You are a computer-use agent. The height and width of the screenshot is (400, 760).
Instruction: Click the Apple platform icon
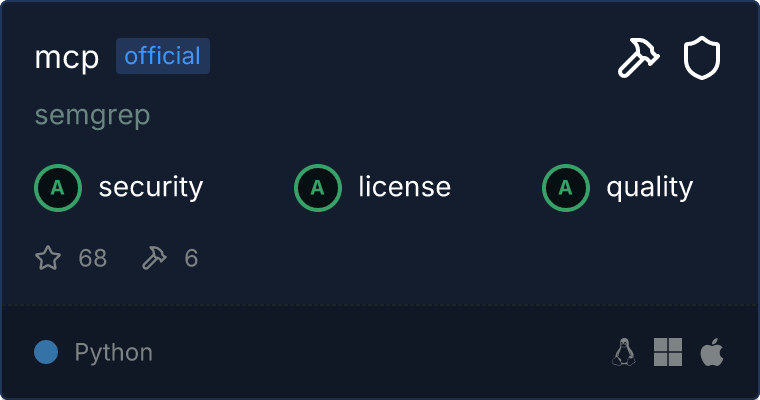tap(712, 352)
